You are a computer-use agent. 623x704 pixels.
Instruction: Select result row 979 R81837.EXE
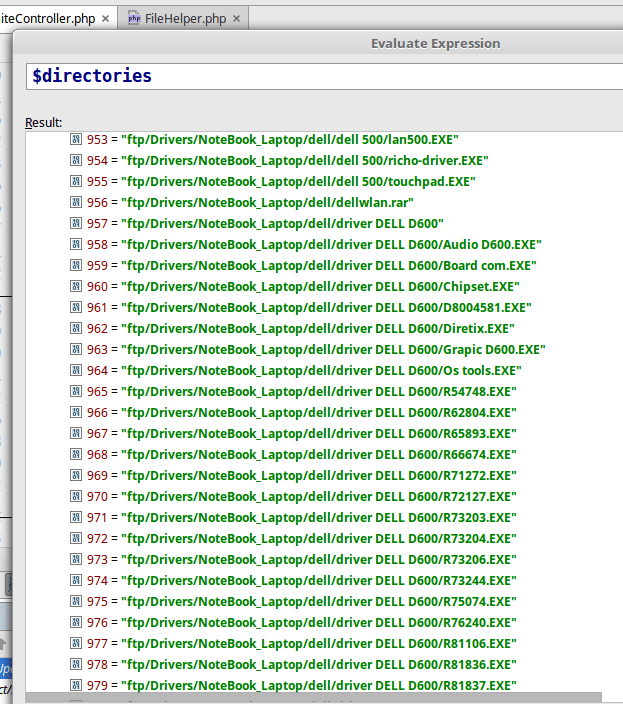pos(293,686)
